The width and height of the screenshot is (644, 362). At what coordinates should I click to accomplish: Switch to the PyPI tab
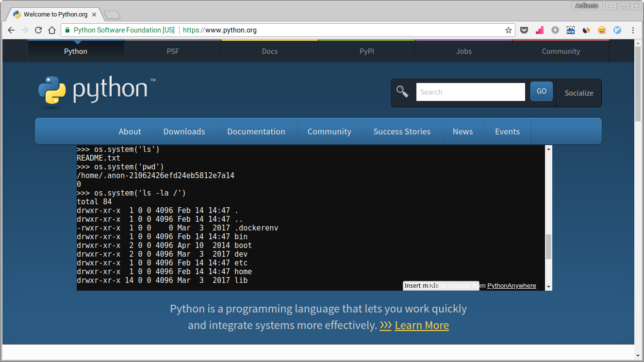click(x=366, y=51)
